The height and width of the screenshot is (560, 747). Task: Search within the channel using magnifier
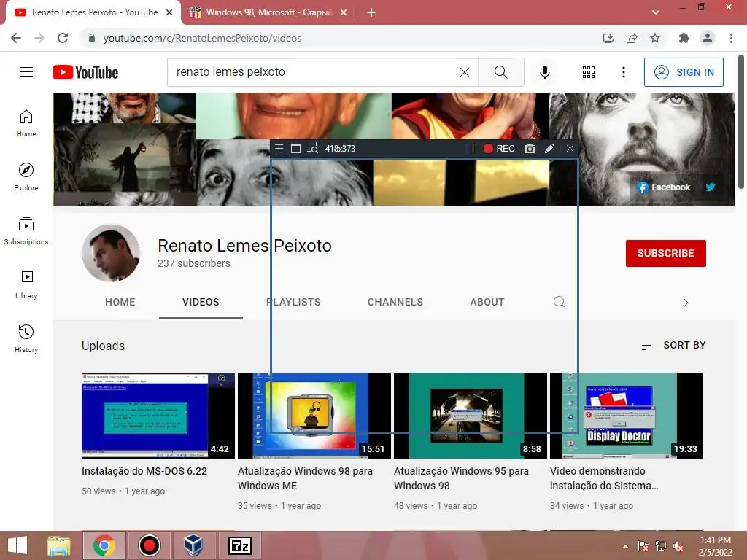coord(560,303)
